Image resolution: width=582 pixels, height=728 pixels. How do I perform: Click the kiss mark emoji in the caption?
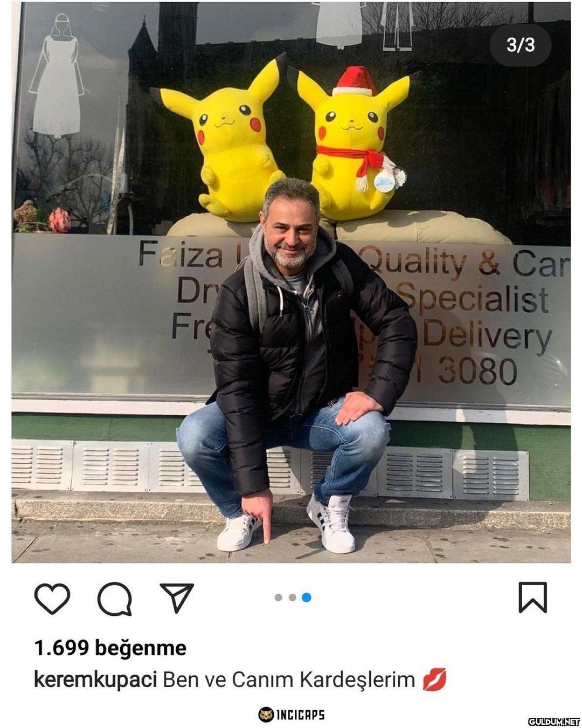(x=434, y=679)
